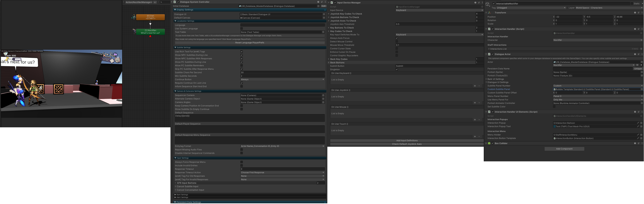Pick object for Custom Subtitle Panel field

click(x=642, y=89)
